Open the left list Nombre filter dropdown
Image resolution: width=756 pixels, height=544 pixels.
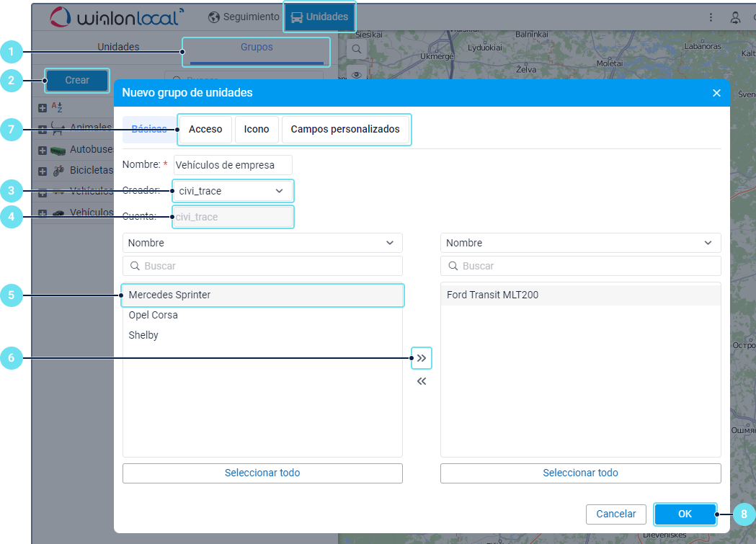coord(262,243)
